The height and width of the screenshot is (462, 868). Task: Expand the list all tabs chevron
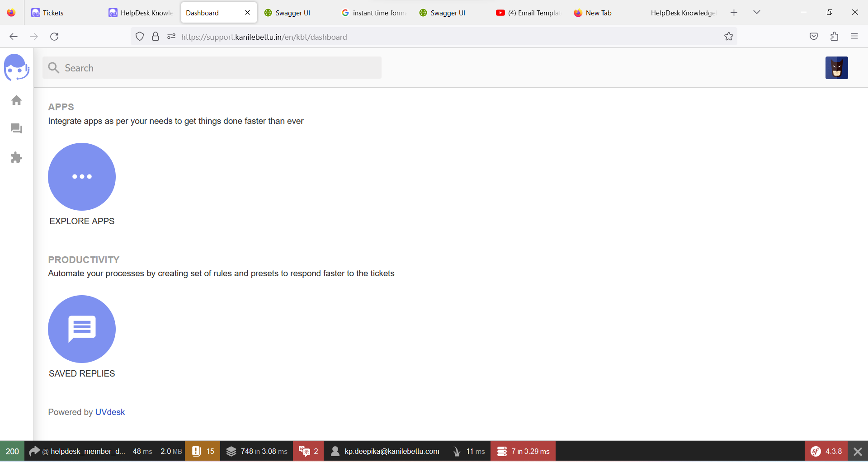(757, 13)
